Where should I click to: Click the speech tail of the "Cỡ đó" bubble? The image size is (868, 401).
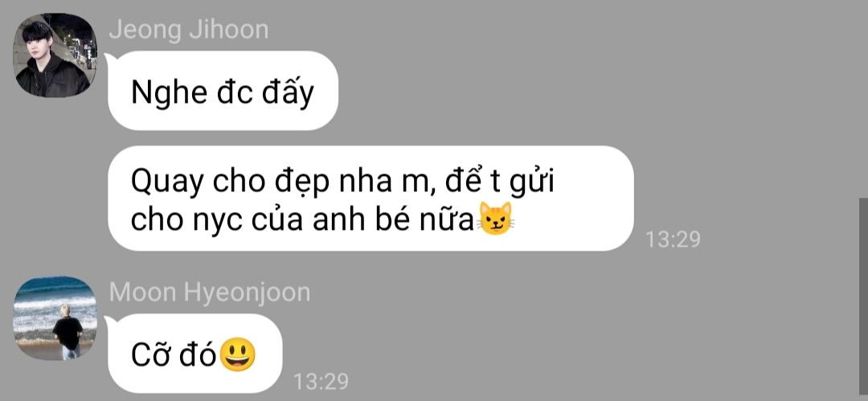click(109, 320)
